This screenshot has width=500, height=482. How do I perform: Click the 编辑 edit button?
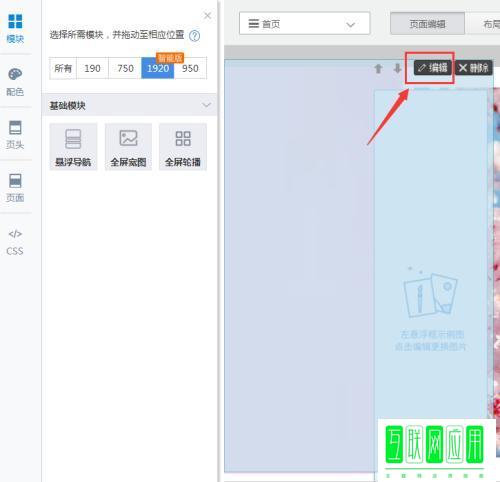pyautogui.click(x=433, y=68)
